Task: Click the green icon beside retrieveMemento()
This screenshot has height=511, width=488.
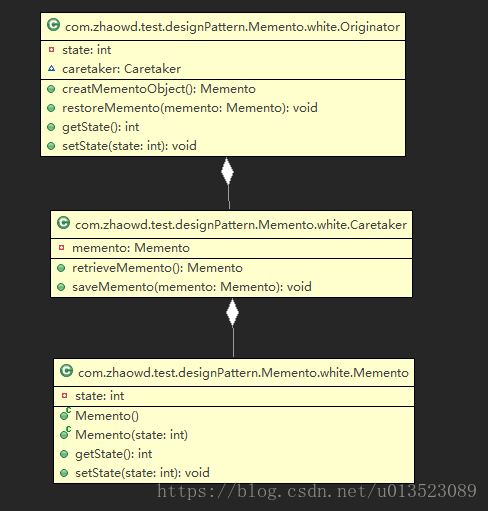Action: pyautogui.click(x=61, y=268)
